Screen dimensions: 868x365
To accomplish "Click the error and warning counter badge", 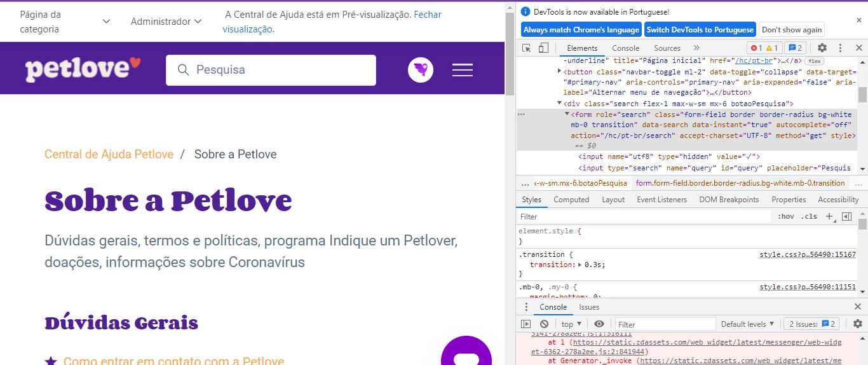I will [764, 48].
